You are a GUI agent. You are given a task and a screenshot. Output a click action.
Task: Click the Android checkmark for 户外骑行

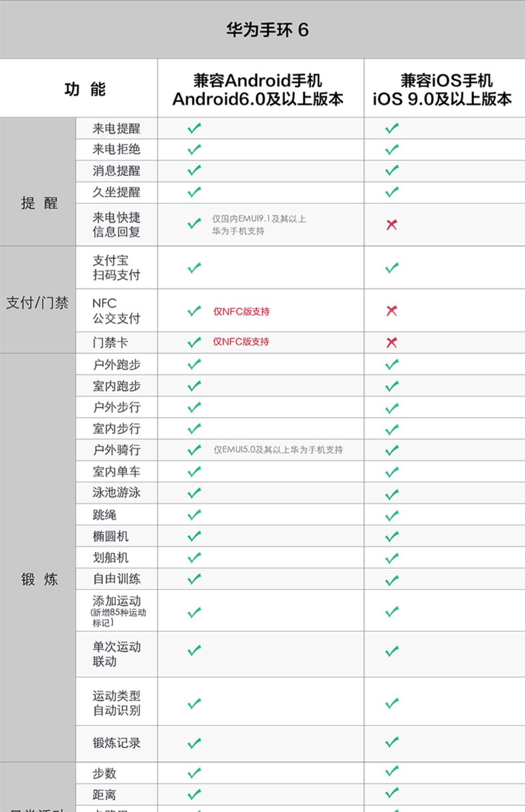pos(194,450)
